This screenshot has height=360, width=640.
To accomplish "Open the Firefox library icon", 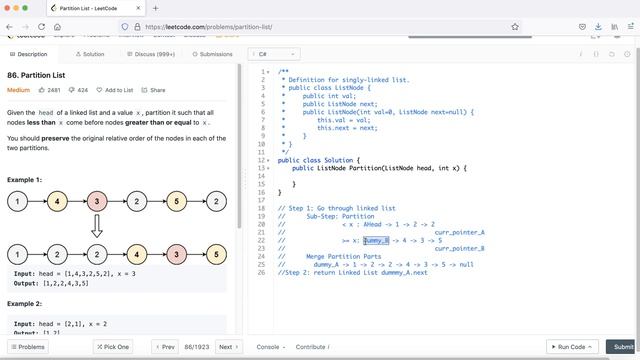I will click(615, 27).
